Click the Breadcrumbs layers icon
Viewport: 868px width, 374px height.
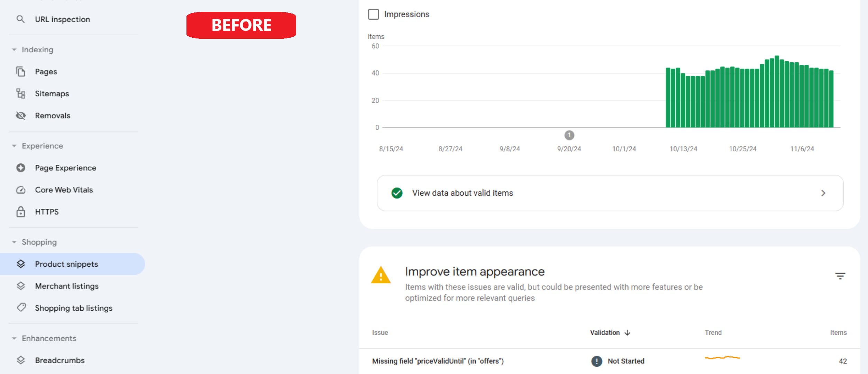pos(21,360)
